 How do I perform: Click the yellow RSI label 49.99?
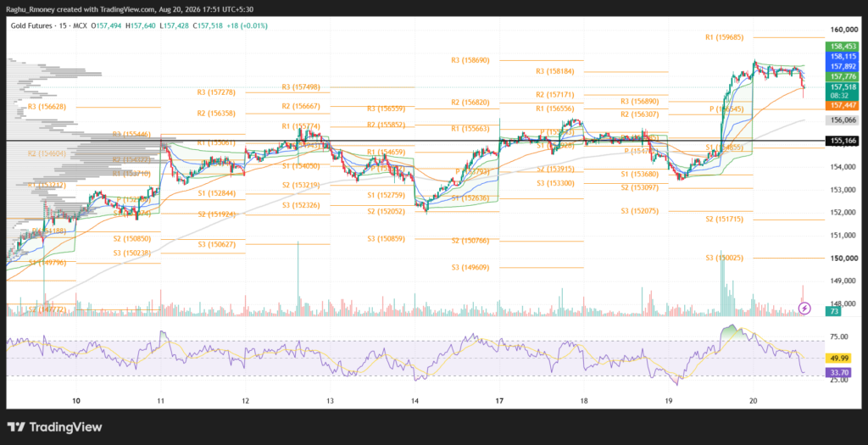click(837, 358)
